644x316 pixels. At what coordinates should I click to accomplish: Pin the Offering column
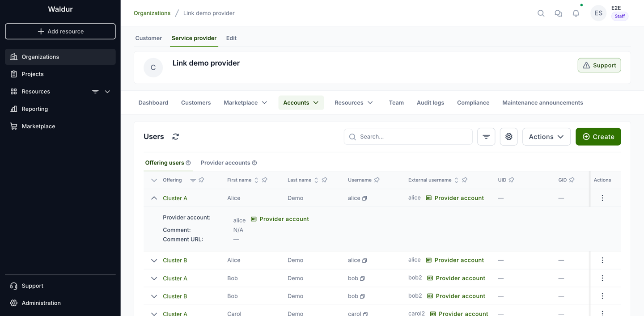[x=201, y=180]
